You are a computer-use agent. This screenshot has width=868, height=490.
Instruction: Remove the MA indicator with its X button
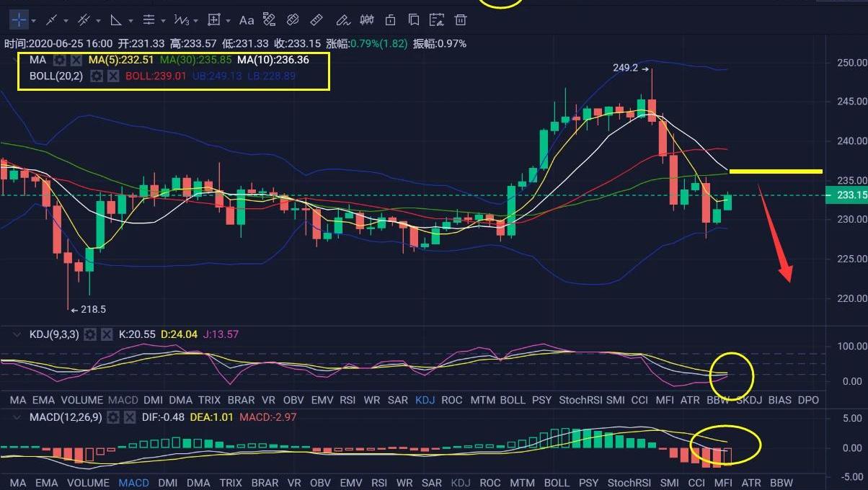[76, 61]
